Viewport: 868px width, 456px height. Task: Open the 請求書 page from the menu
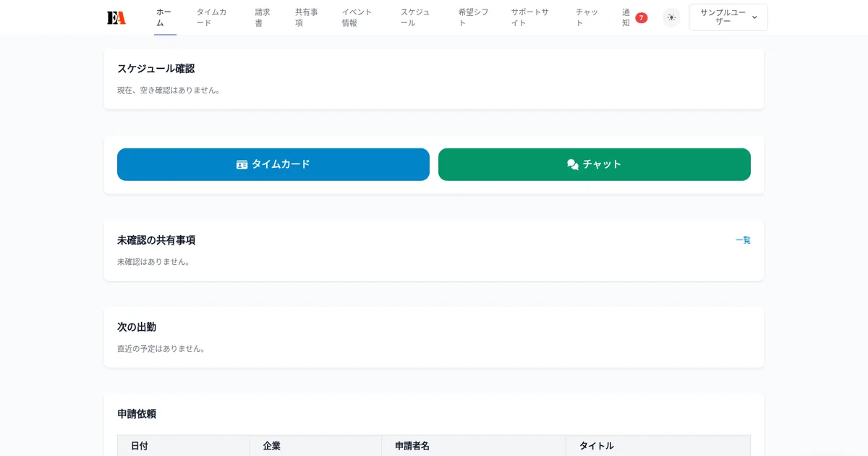263,17
